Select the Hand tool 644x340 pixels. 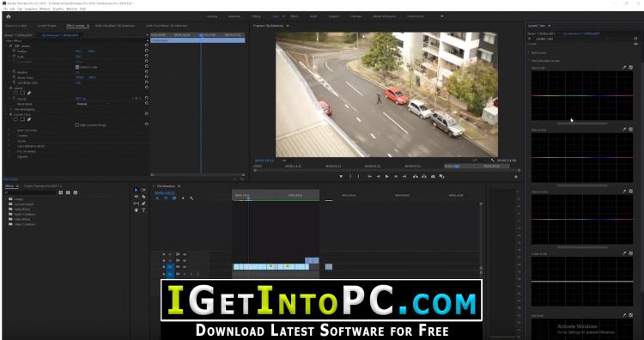[x=137, y=209]
